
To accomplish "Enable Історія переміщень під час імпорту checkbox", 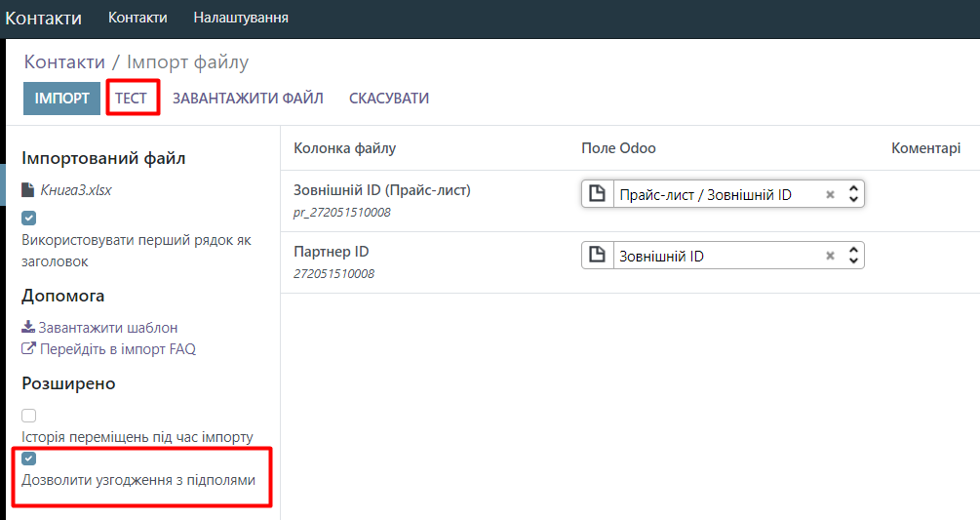I will coord(29,416).
